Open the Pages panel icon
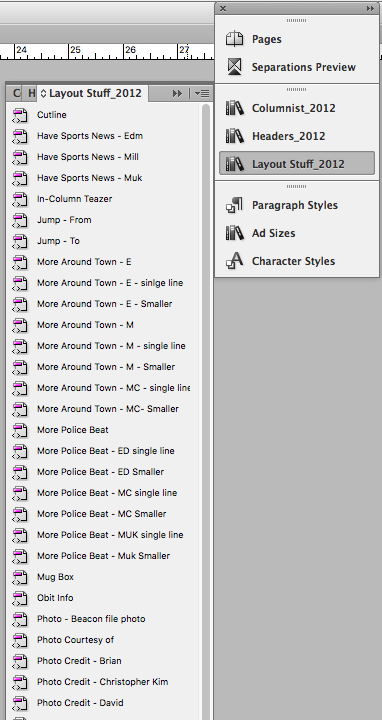Image resolution: width=382 pixels, height=720 pixels. click(234, 39)
